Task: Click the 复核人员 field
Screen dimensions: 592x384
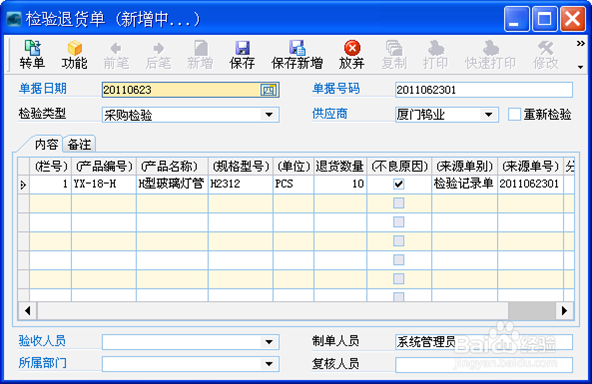Action: [484, 365]
